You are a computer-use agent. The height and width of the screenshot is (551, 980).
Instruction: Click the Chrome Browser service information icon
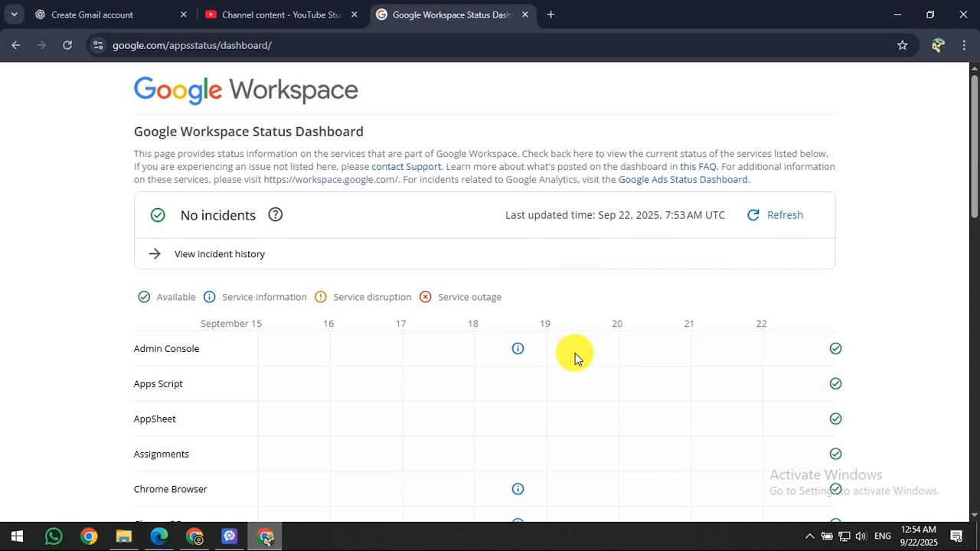(518, 489)
